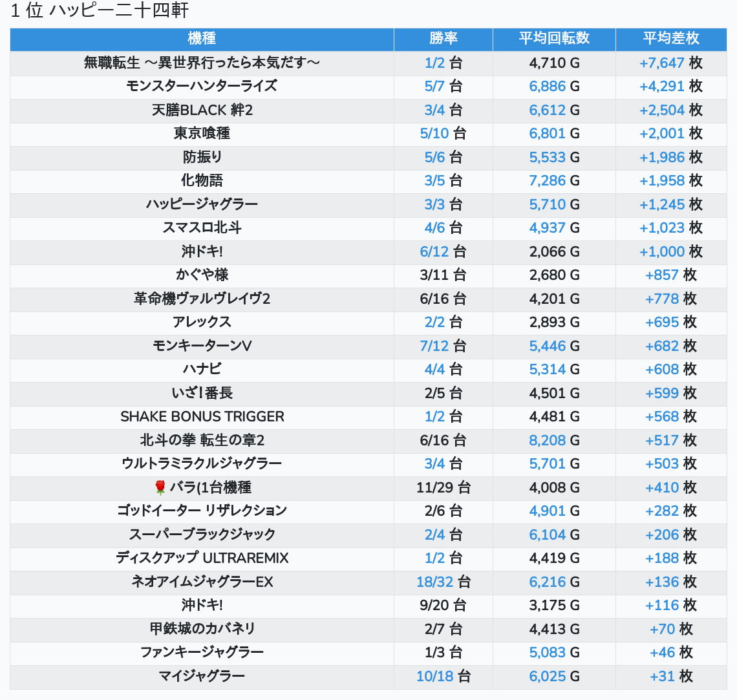737x700 pixels.
Task: Sort by the 勝率 column header
Action: (443, 39)
